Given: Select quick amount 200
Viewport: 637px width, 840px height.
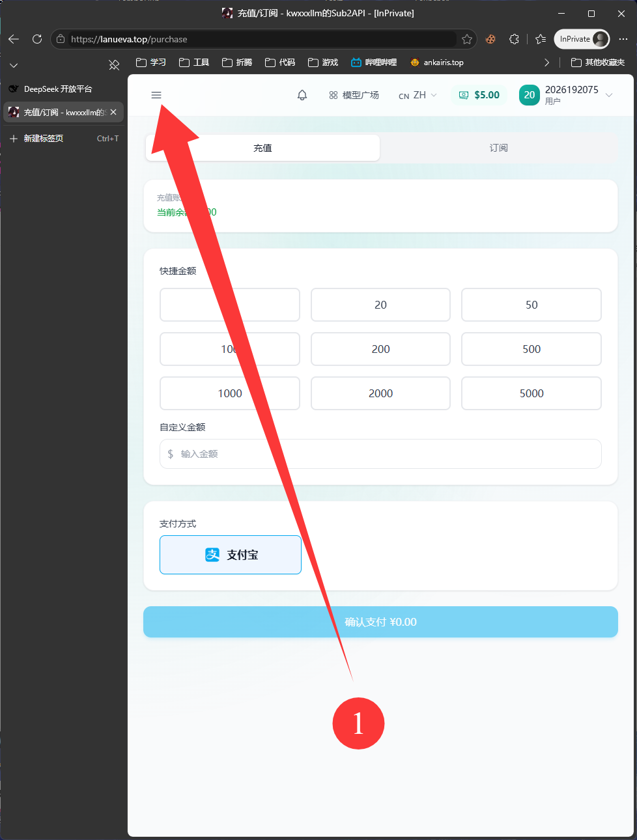Looking at the screenshot, I should (x=380, y=349).
